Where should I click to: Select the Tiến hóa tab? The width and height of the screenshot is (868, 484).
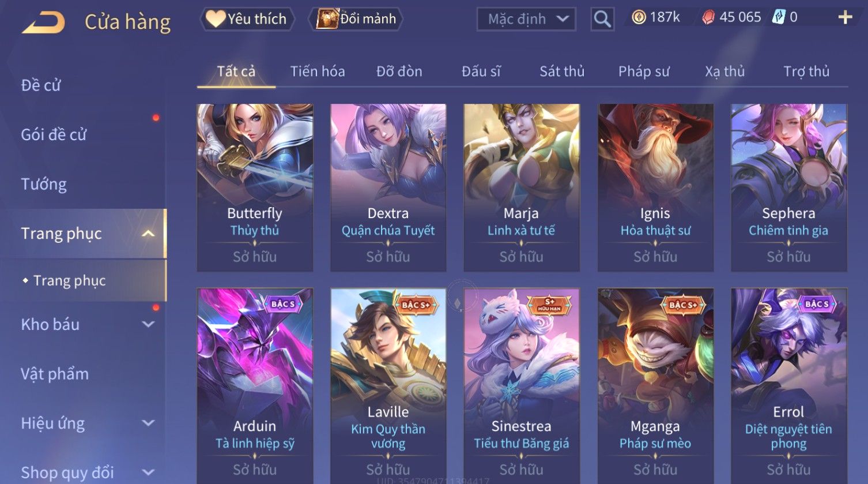[318, 72]
